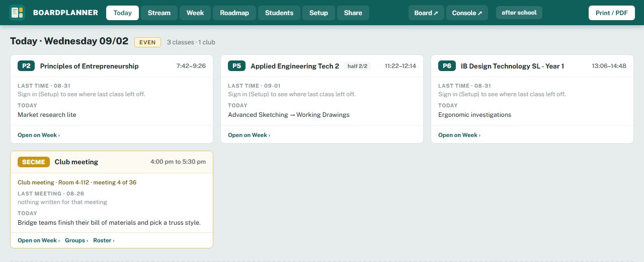Open the club Groups link
The height and width of the screenshot is (262, 644).
pyautogui.click(x=76, y=240)
